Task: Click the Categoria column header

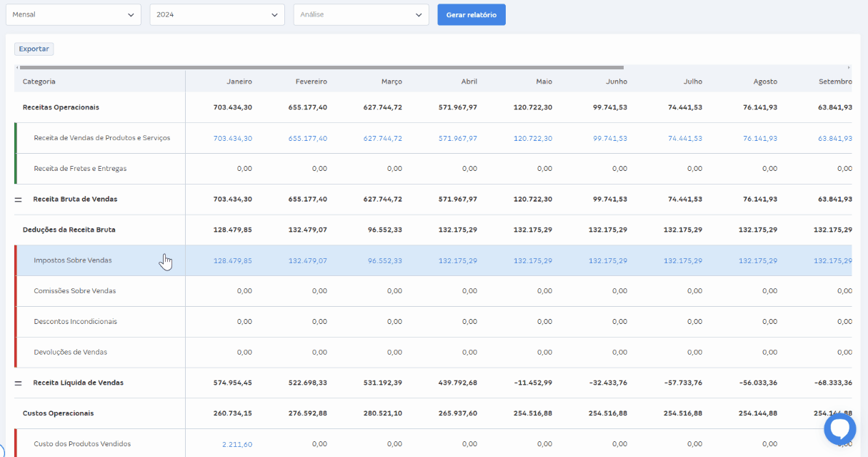Action: 39,82
